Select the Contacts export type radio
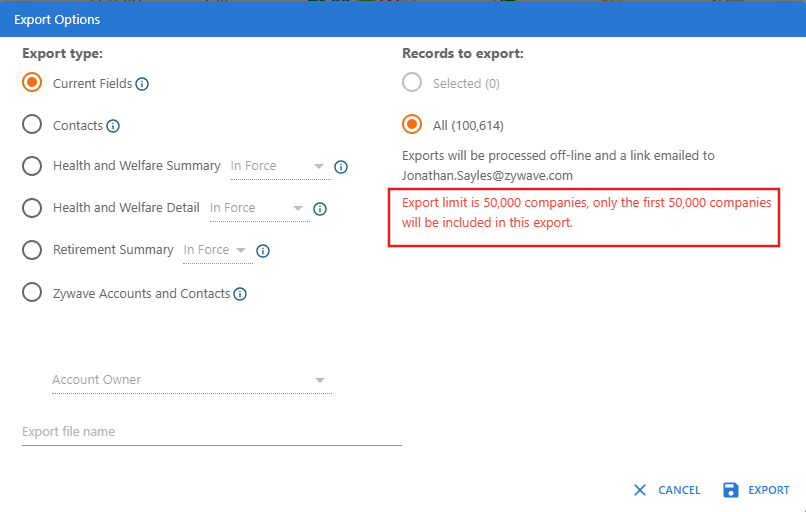This screenshot has width=806, height=512. tap(32, 124)
